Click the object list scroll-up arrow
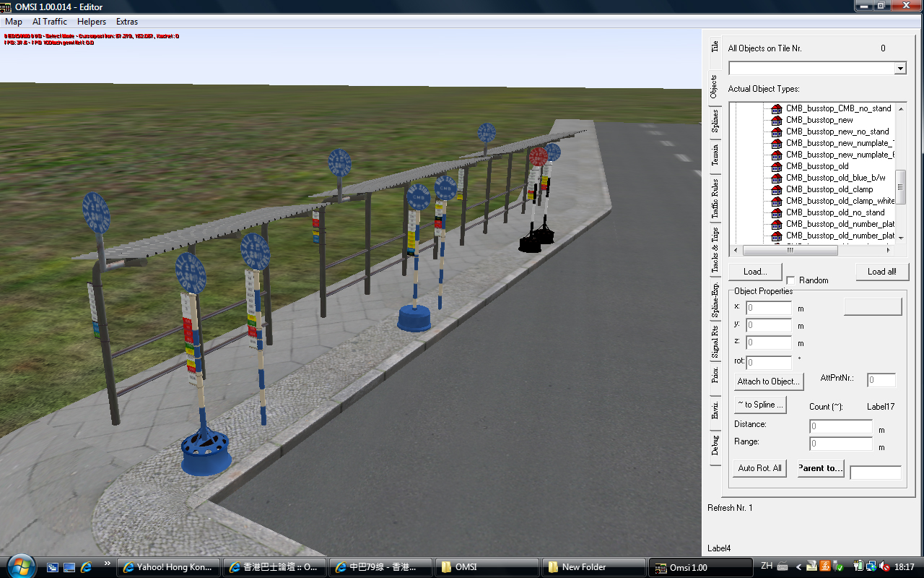This screenshot has width=924, height=578. [x=901, y=108]
